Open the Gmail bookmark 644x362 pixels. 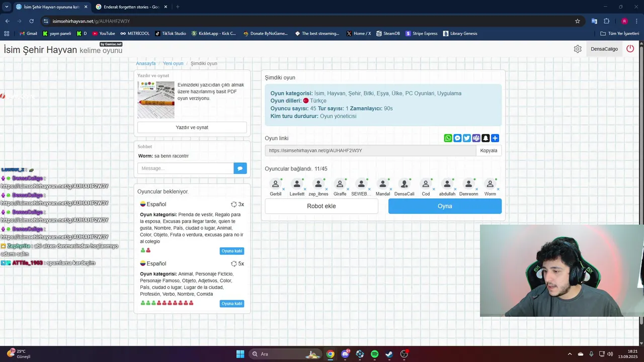(28, 34)
